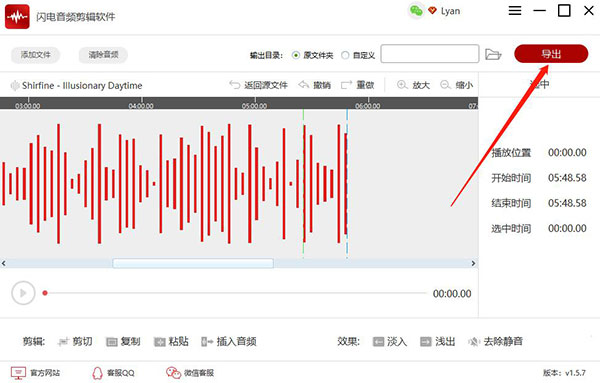Click the playback progress slider track
Viewport: 600px width, 383px height.
click(x=235, y=293)
